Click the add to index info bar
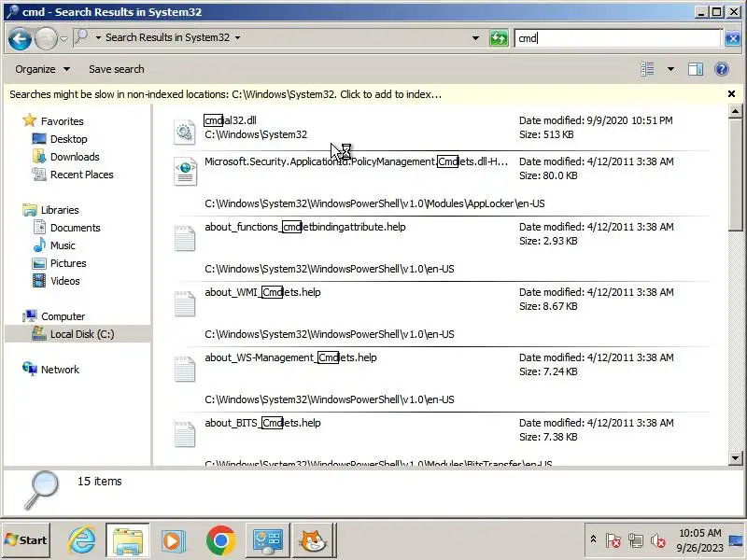 (x=225, y=94)
